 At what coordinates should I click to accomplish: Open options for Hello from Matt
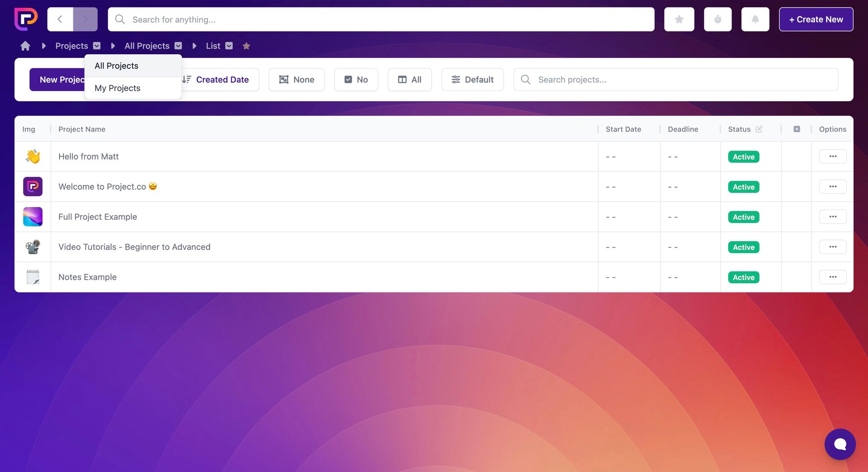[833, 156]
